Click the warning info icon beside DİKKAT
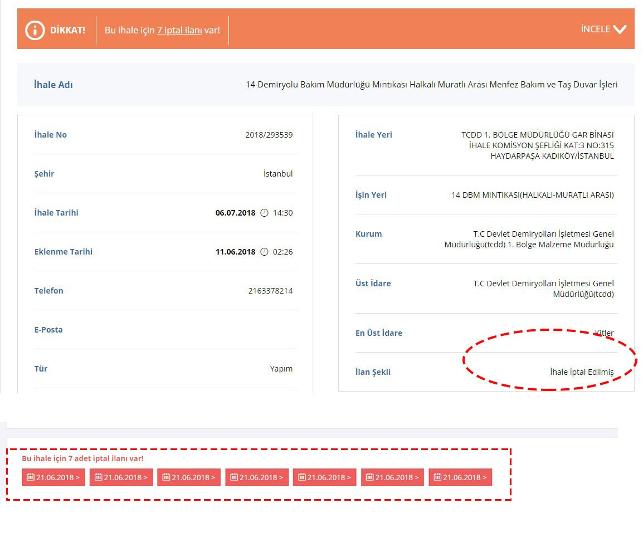 tap(34, 30)
